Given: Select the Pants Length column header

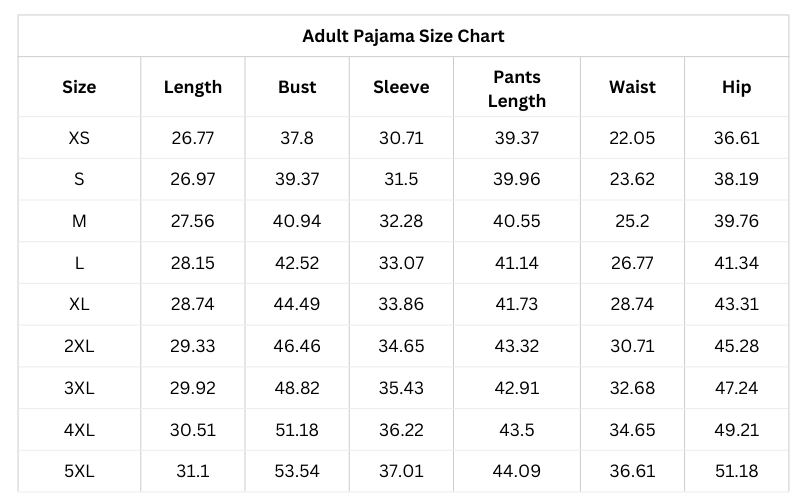Looking at the screenshot, I should click(517, 88).
